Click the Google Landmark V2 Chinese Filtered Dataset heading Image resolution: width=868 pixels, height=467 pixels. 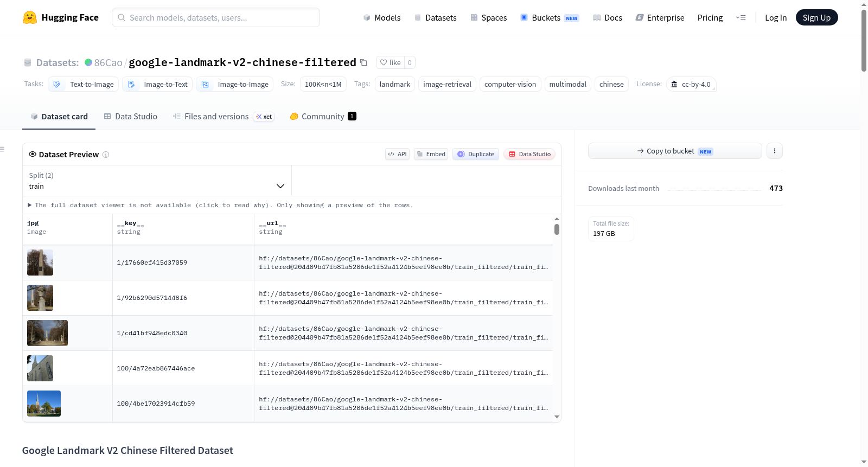(127, 450)
